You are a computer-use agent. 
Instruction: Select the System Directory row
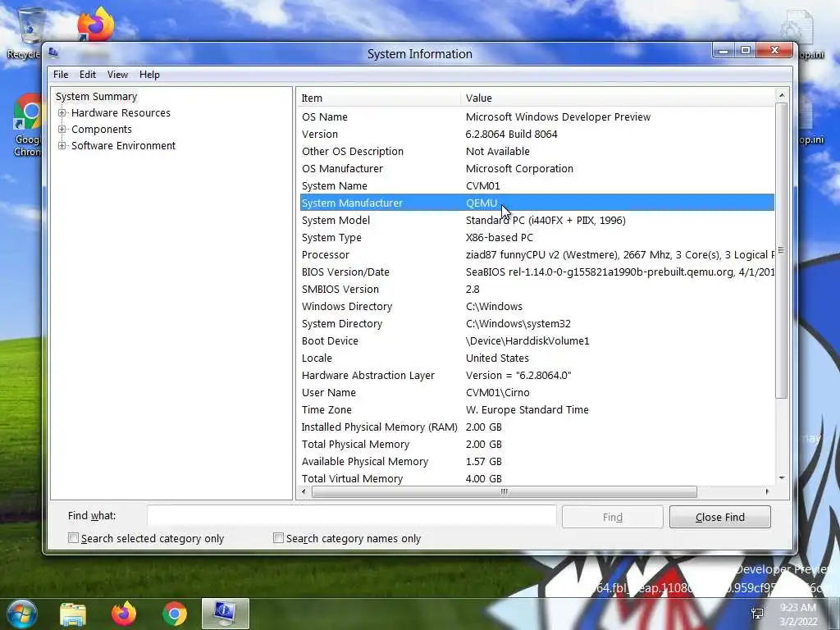536,323
